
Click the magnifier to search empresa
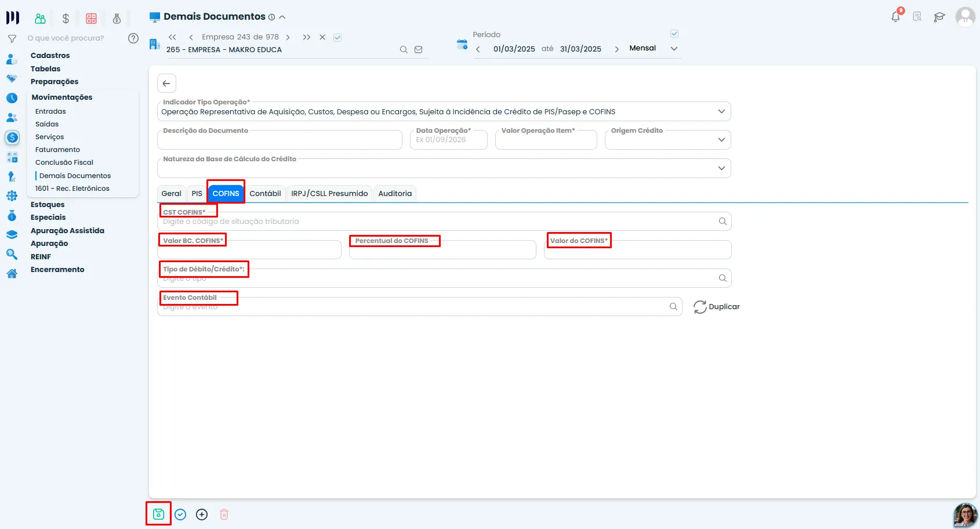[404, 50]
